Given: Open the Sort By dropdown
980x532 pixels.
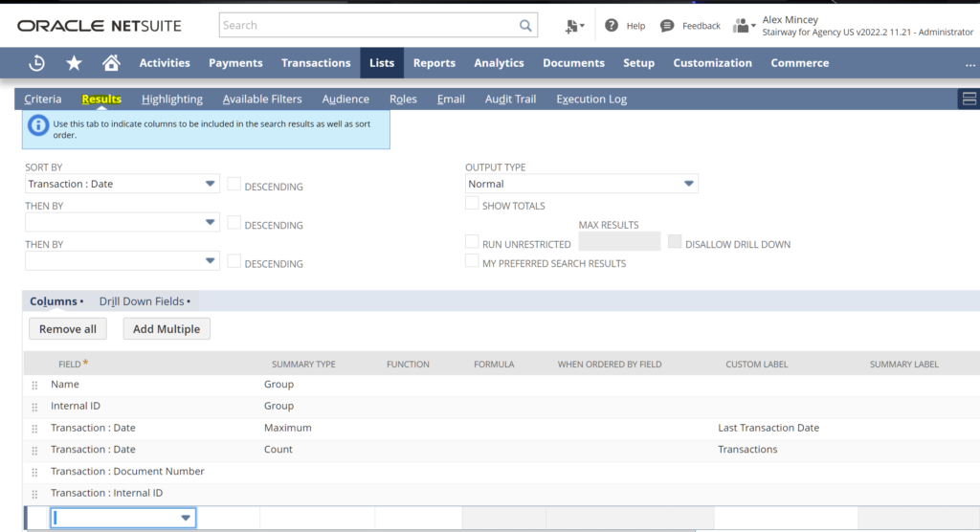Looking at the screenshot, I should click(x=122, y=184).
